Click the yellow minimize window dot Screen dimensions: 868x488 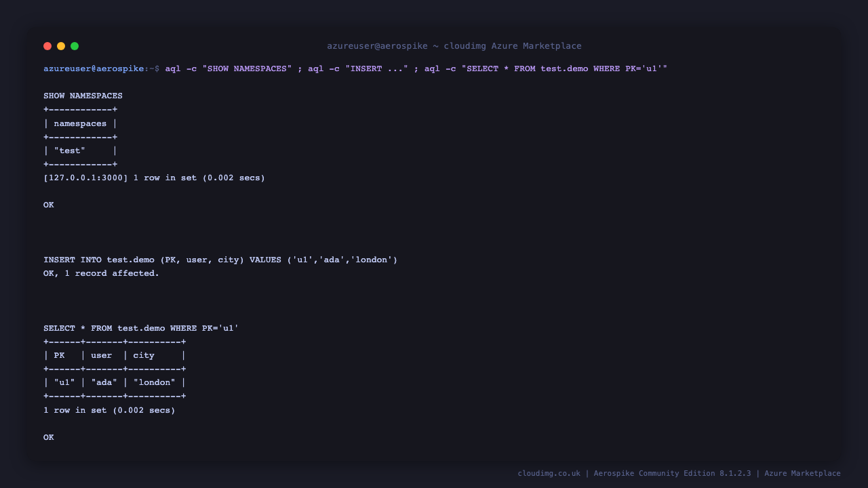tap(61, 46)
